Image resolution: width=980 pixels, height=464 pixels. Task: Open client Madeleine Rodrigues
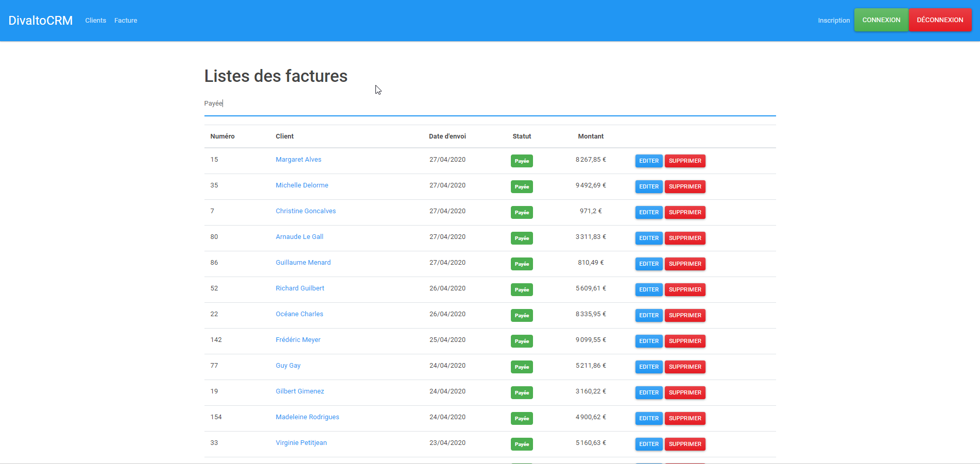[x=307, y=417]
